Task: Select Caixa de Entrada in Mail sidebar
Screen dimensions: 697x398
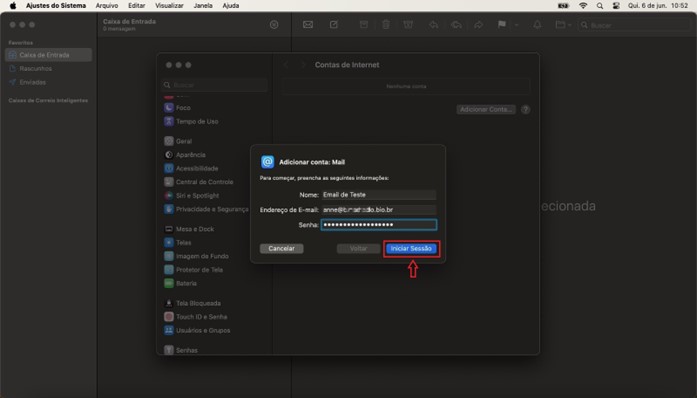Action: [48, 55]
